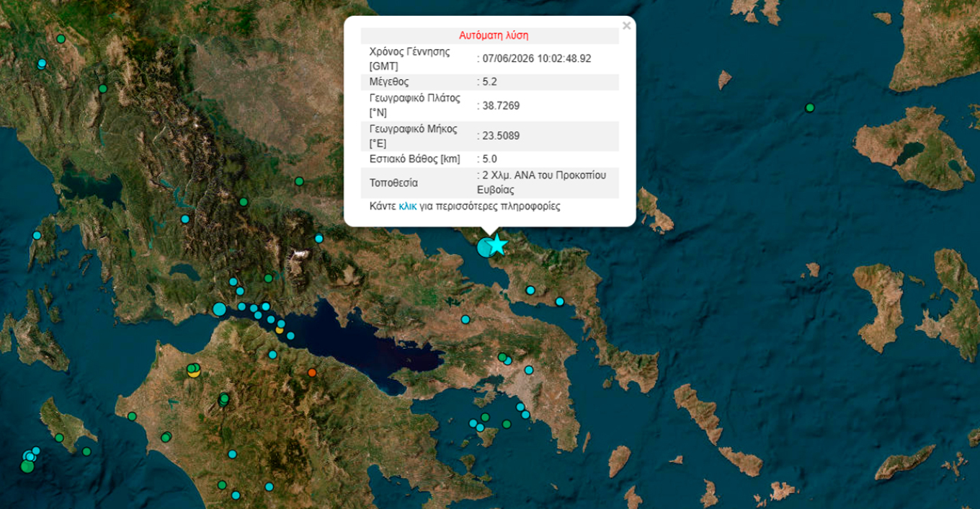Click the 'Εστιακό Βάθος [km]' label
The width and height of the screenshot is (980, 509).
coord(414,159)
